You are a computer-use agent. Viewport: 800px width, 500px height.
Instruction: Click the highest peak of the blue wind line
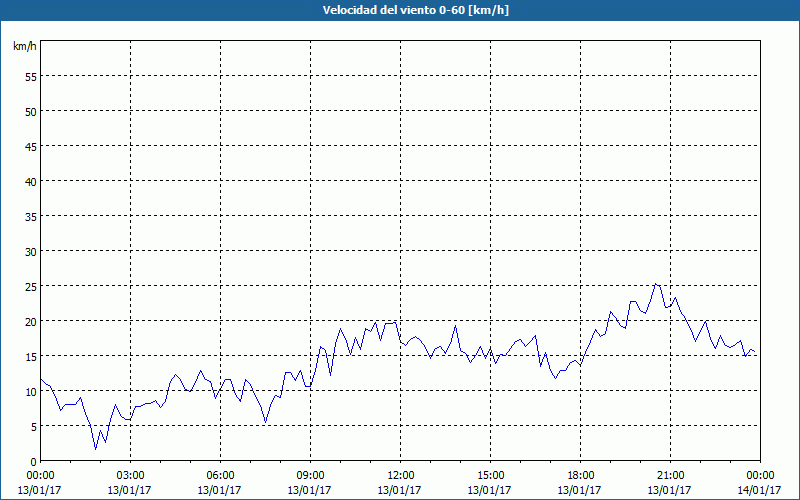click(x=656, y=284)
